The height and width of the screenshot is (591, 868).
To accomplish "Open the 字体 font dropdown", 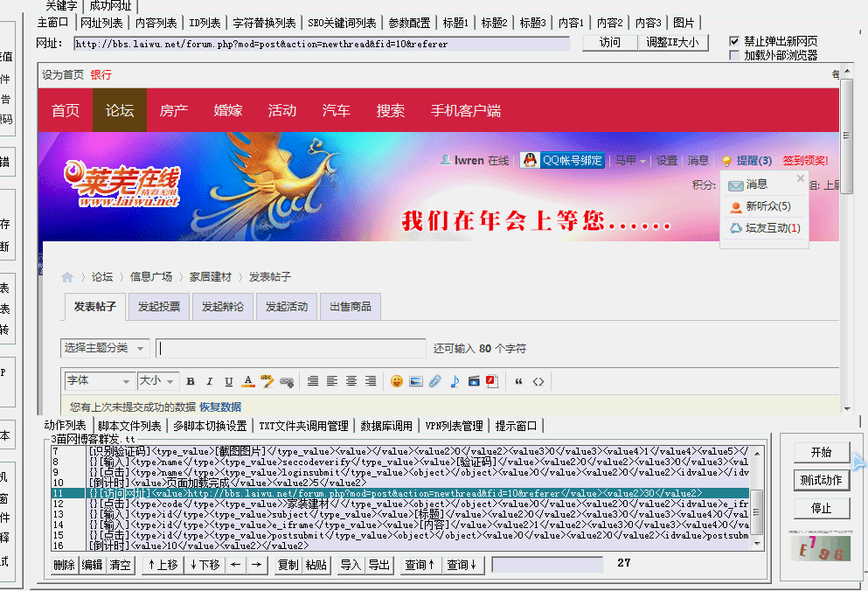I will click(x=101, y=380).
